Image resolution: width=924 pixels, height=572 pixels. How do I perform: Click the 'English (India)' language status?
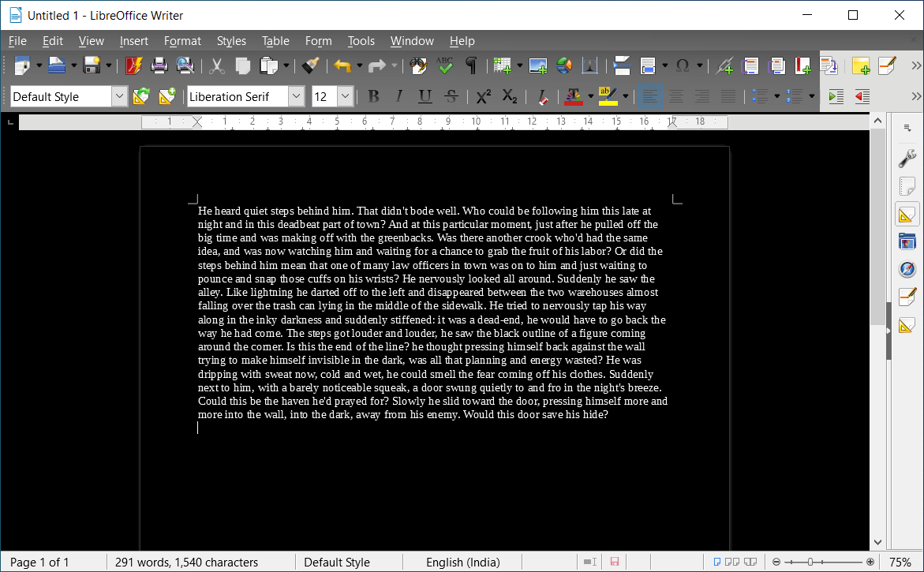coord(462,562)
